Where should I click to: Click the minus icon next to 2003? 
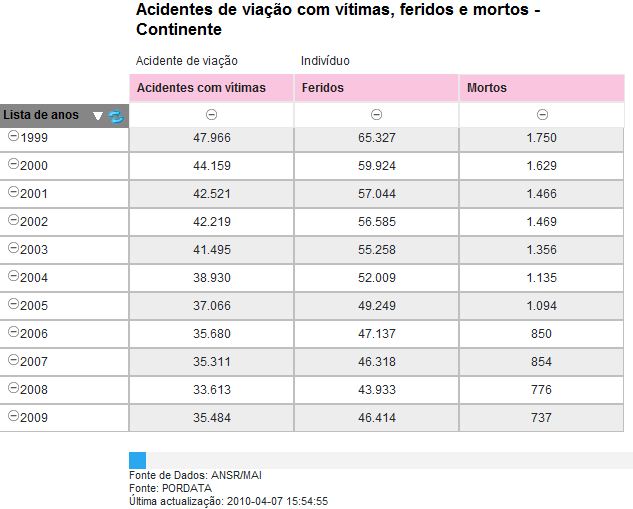14,247
